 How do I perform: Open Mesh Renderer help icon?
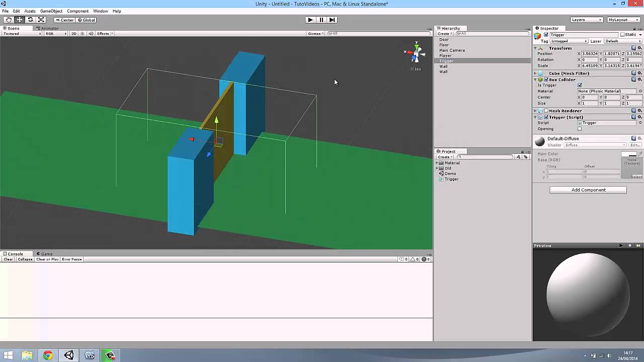pos(633,111)
